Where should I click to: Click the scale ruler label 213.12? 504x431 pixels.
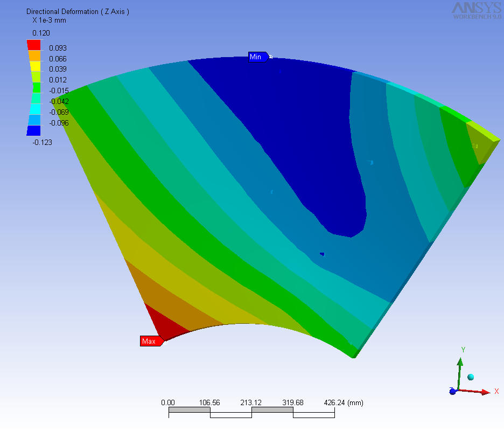tap(251, 402)
